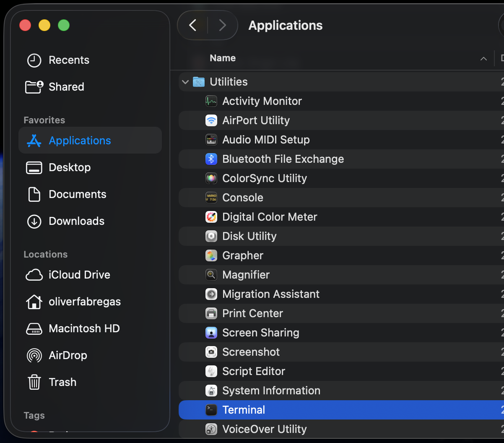Click the Bluetooth File Exchange icon

(211, 159)
